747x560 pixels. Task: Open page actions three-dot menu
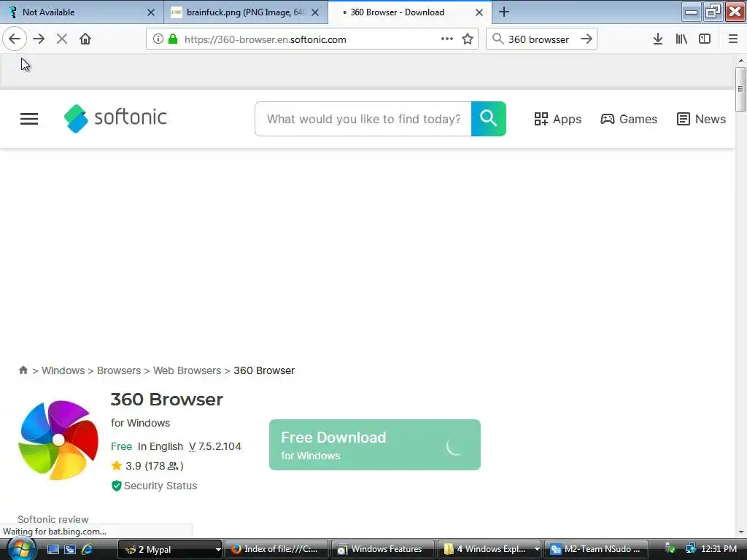(x=447, y=39)
